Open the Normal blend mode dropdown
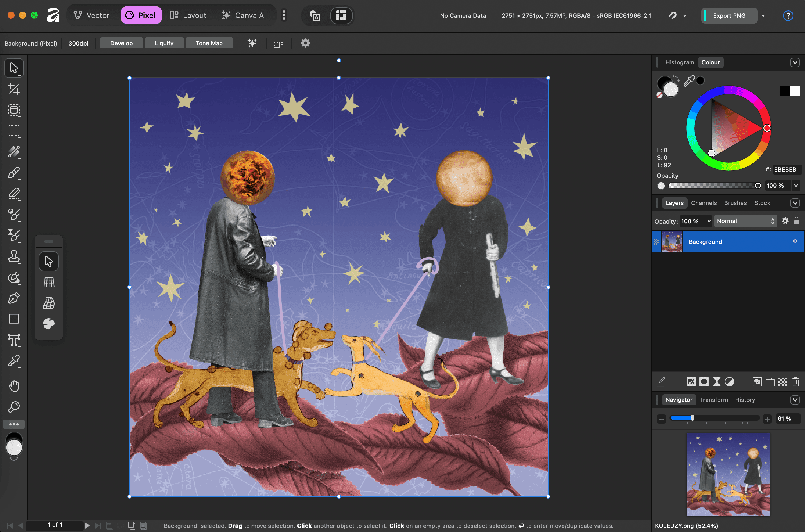 tap(745, 221)
